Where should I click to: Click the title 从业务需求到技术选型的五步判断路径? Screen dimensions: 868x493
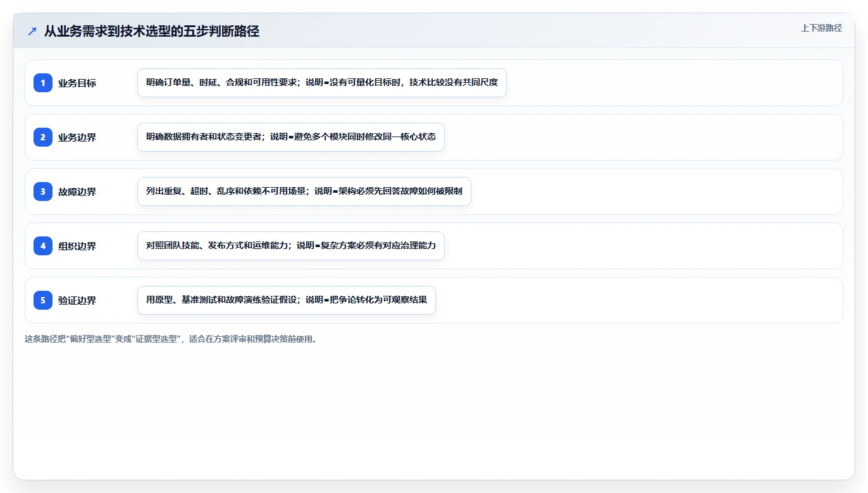152,32
